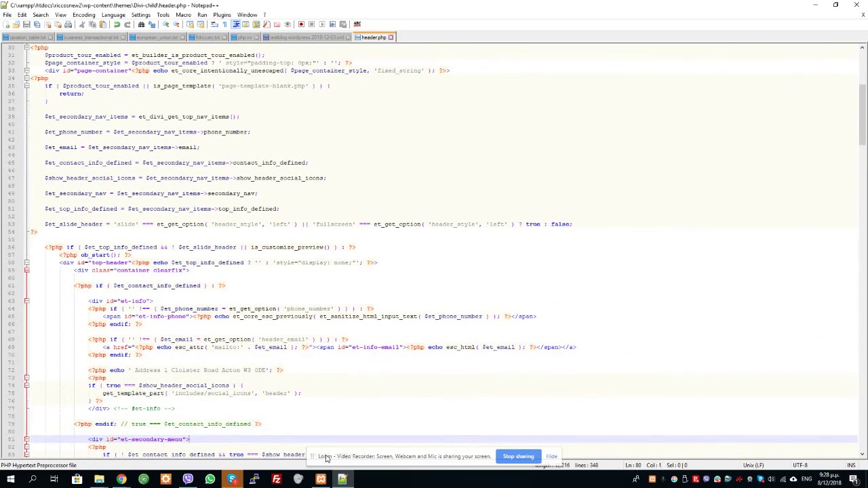Screen dimensions: 868x488
Task: Collapse fold at if true === $show_header_social_icons line
Action: [x=26, y=385]
